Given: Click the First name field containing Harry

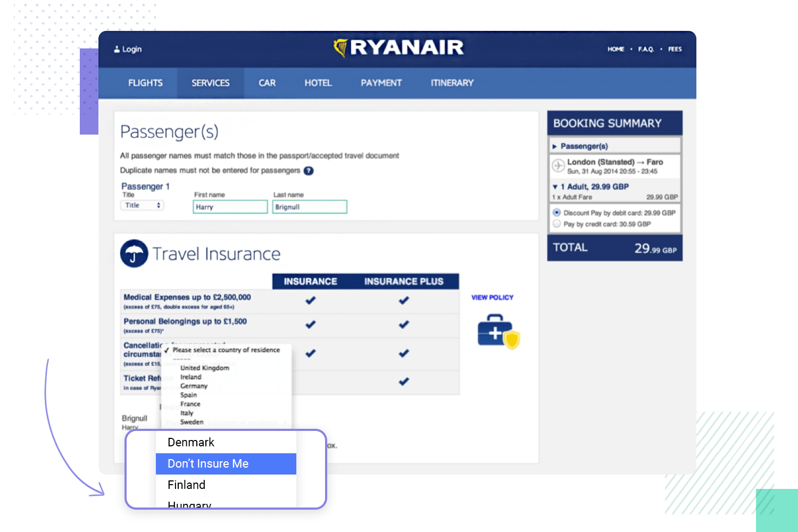Looking at the screenshot, I should 230,207.
